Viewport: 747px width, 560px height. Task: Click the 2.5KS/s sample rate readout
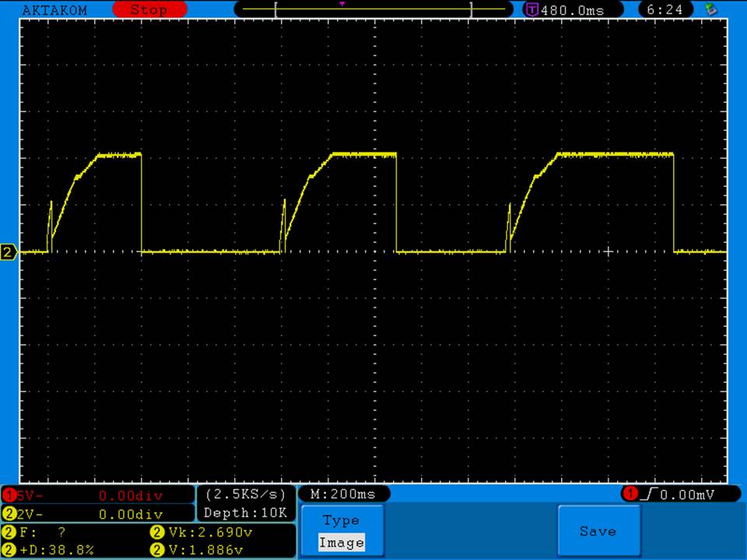point(245,495)
